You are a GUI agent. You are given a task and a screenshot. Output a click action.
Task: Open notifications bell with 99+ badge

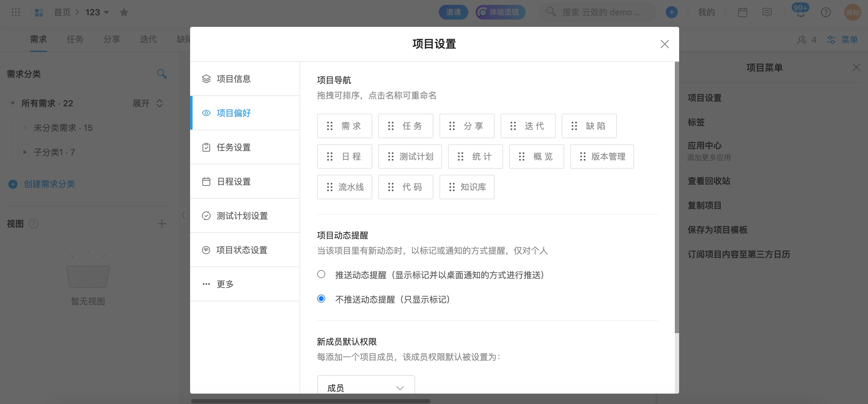800,11
